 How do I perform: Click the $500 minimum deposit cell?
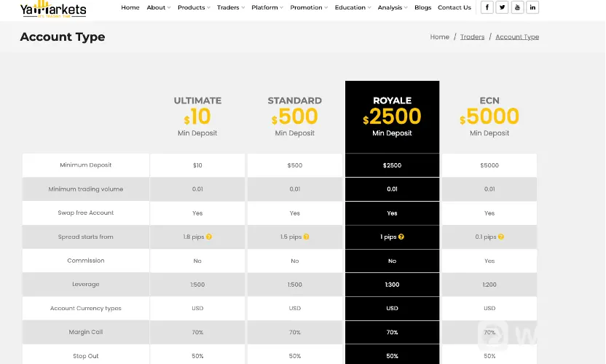[x=295, y=165]
